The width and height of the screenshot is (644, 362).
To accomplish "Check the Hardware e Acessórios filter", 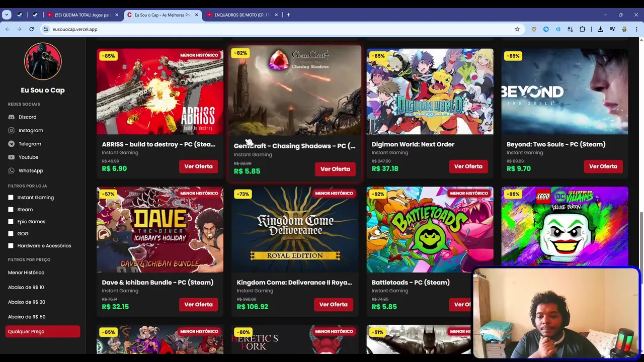I will [x=11, y=246].
